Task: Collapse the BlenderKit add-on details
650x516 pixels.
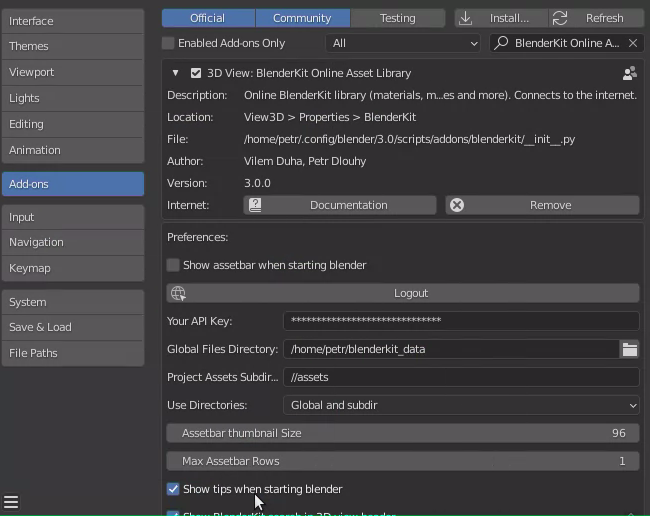Action: (175, 73)
